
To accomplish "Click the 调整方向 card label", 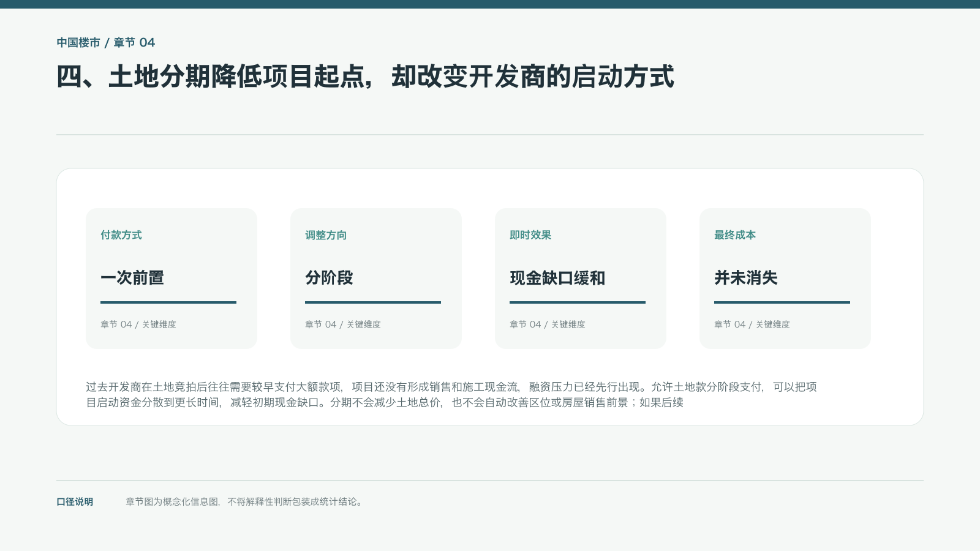I will pyautogui.click(x=326, y=235).
